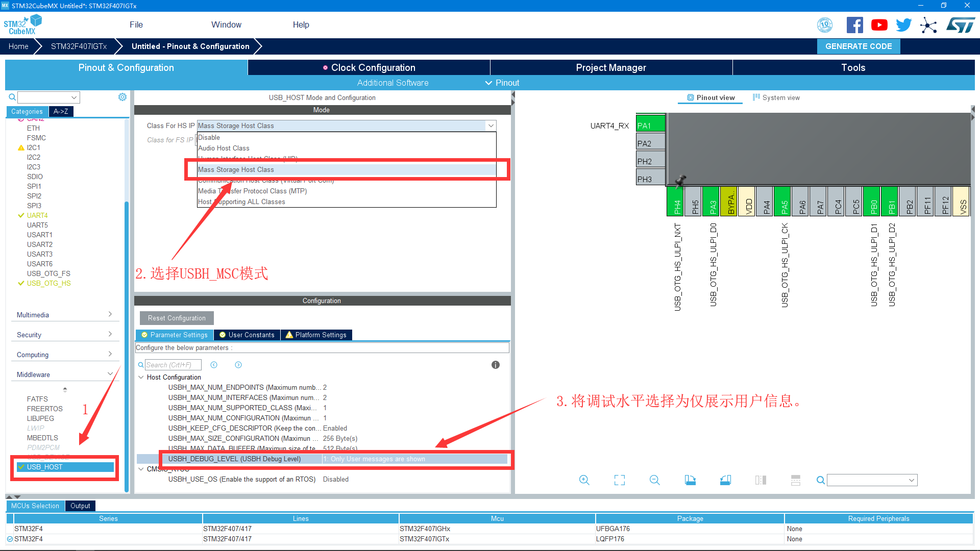Fit the chip pinout to the window
980x551 pixels.
pyautogui.click(x=620, y=480)
